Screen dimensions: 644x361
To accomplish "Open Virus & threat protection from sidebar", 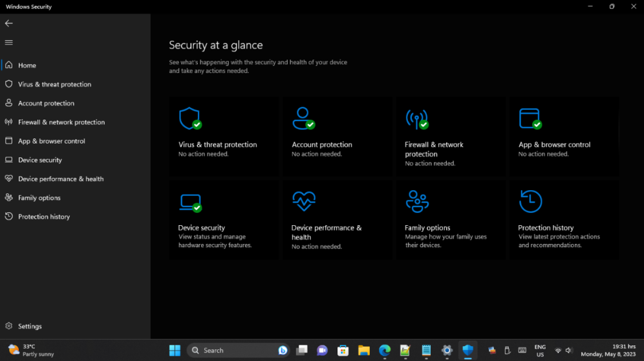I will (x=75, y=84).
